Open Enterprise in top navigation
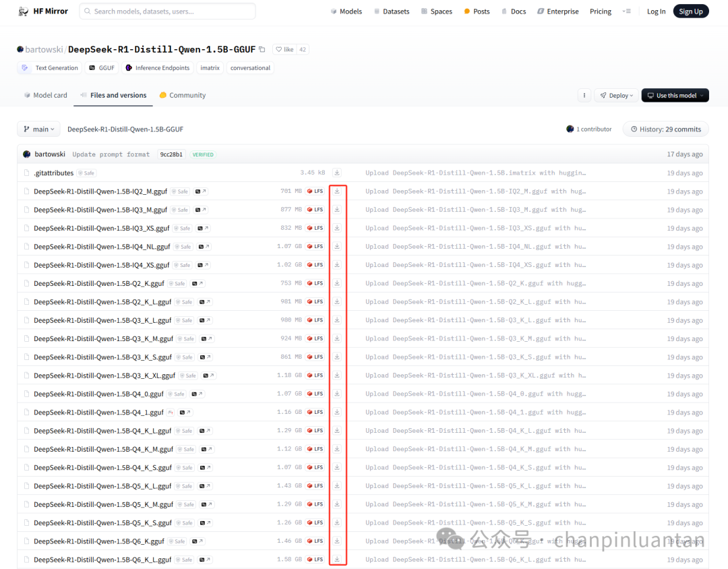This screenshot has height=569, width=728. click(x=558, y=11)
